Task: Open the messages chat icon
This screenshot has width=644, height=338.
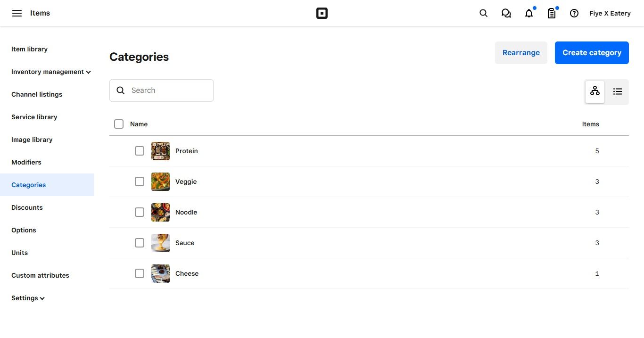Action: point(506,13)
